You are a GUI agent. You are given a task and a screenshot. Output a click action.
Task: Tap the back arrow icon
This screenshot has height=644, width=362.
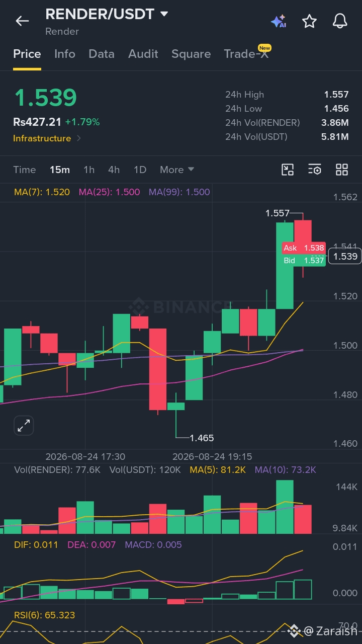[x=22, y=21]
